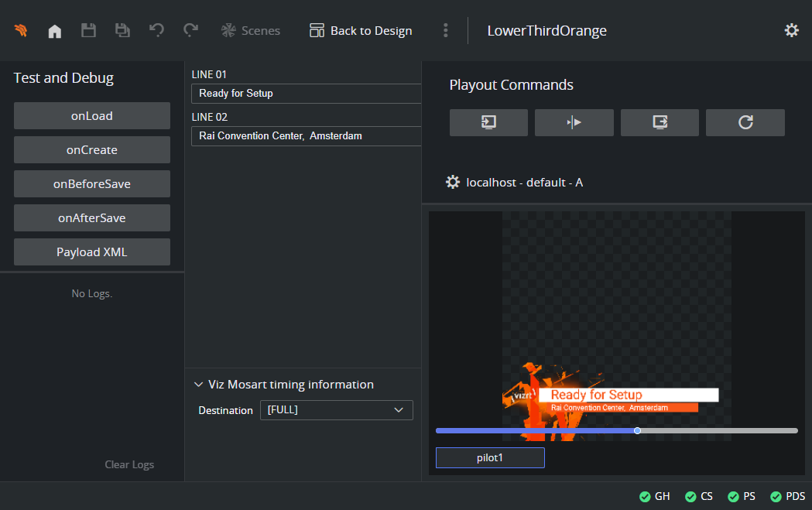
Task: Click the save icon in the top toolbar
Action: (88, 31)
